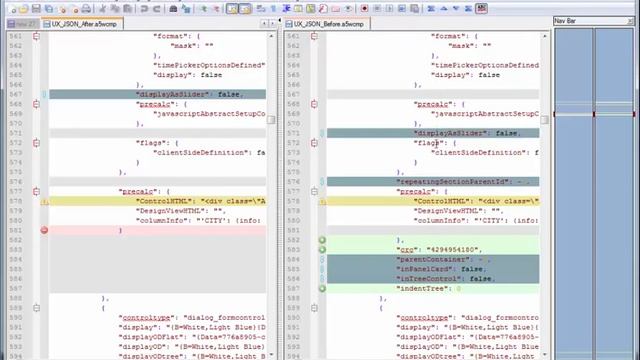Viewport: 640px width, 360px height.
Task: Click down arrow of Before pane scrollbar
Action: (544, 355)
